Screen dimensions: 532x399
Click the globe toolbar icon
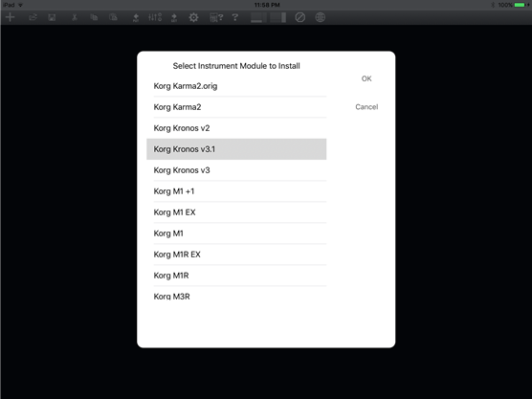point(320,17)
